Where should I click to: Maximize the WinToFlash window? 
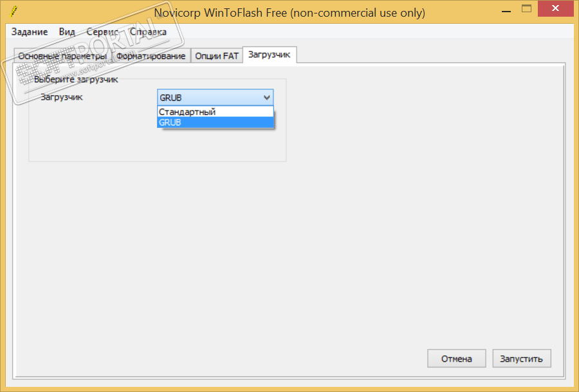pos(526,9)
